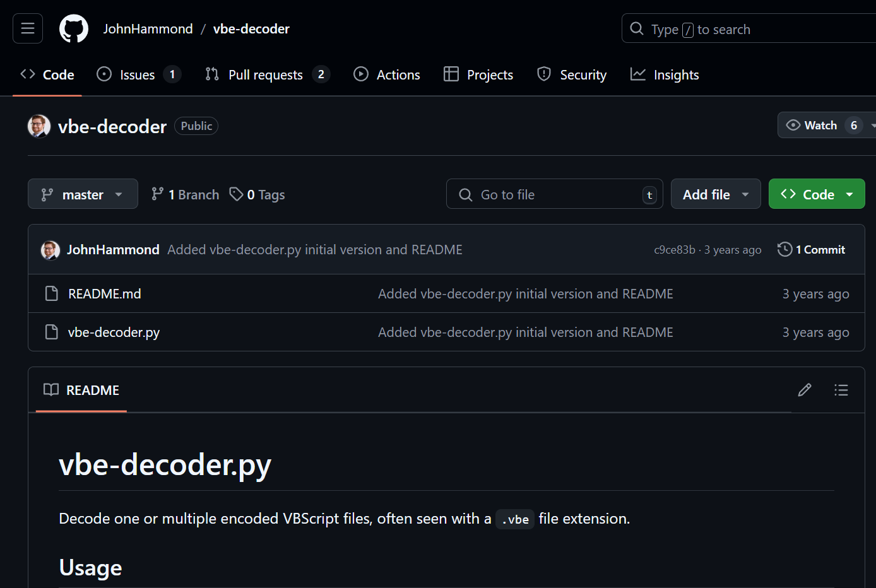
Task: Open the Actions tab
Action: pos(387,75)
